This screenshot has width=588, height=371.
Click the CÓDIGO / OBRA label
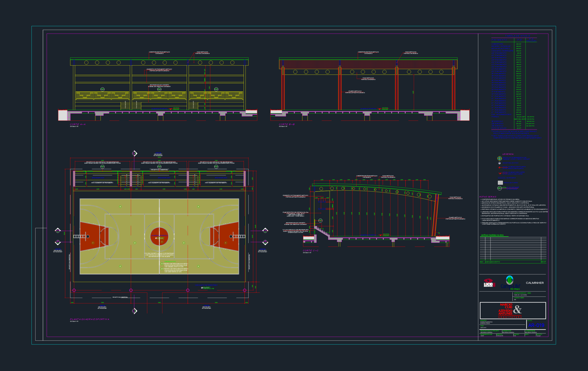click(519, 298)
